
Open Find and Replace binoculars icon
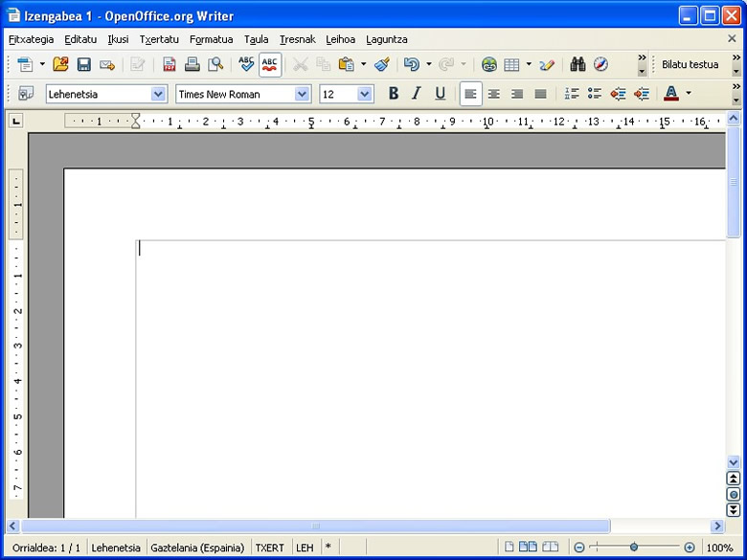577,64
